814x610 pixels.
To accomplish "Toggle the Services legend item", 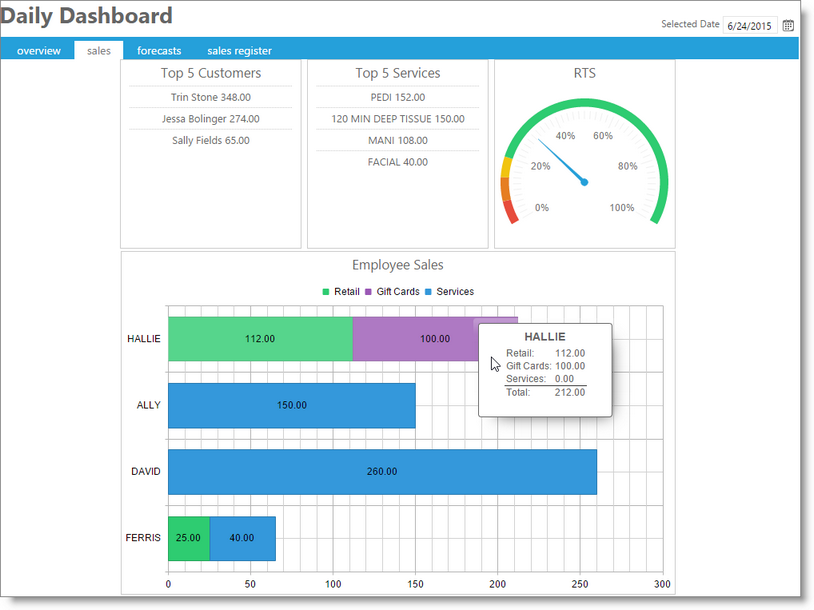I will (x=450, y=292).
